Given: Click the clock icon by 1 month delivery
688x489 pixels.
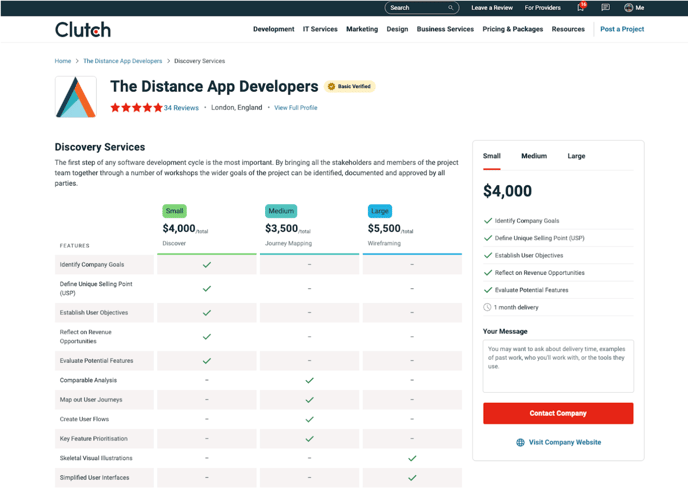Looking at the screenshot, I should (x=487, y=307).
